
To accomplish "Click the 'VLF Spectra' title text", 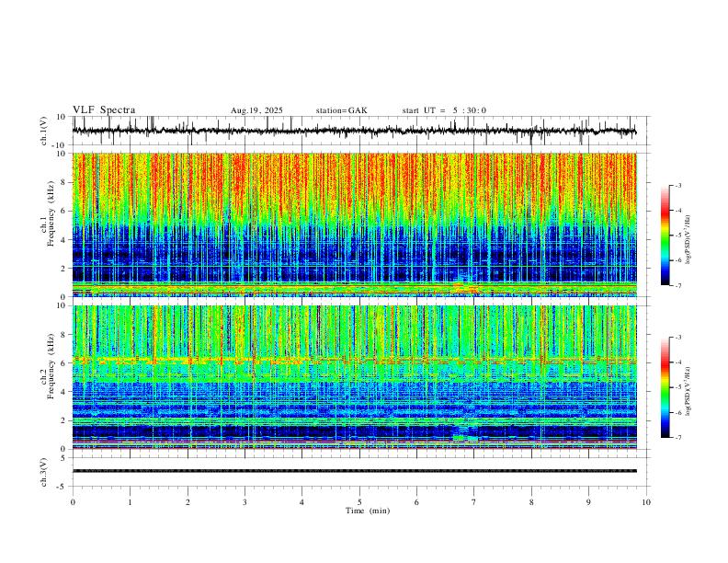I will point(104,109).
